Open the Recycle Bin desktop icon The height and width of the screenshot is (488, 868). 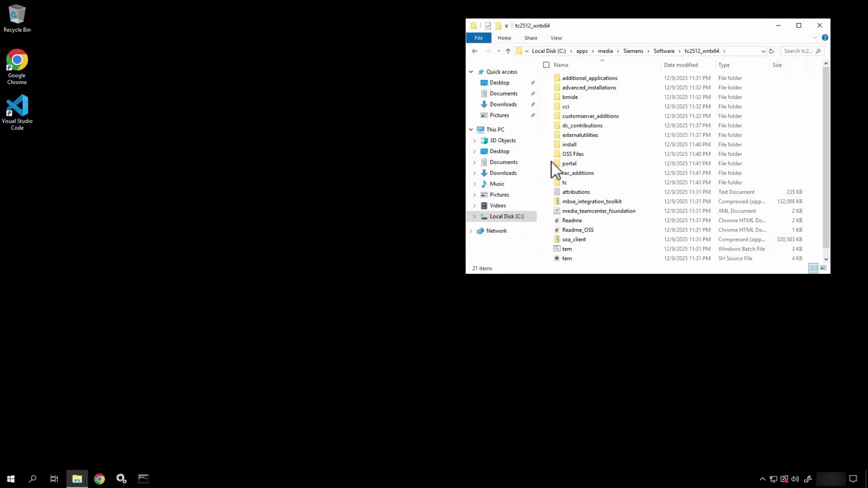point(17,19)
